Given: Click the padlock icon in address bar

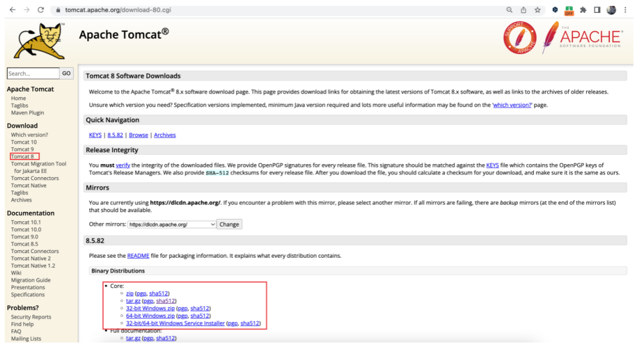Looking at the screenshot, I should pyautogui.click(x=58, y=10).
